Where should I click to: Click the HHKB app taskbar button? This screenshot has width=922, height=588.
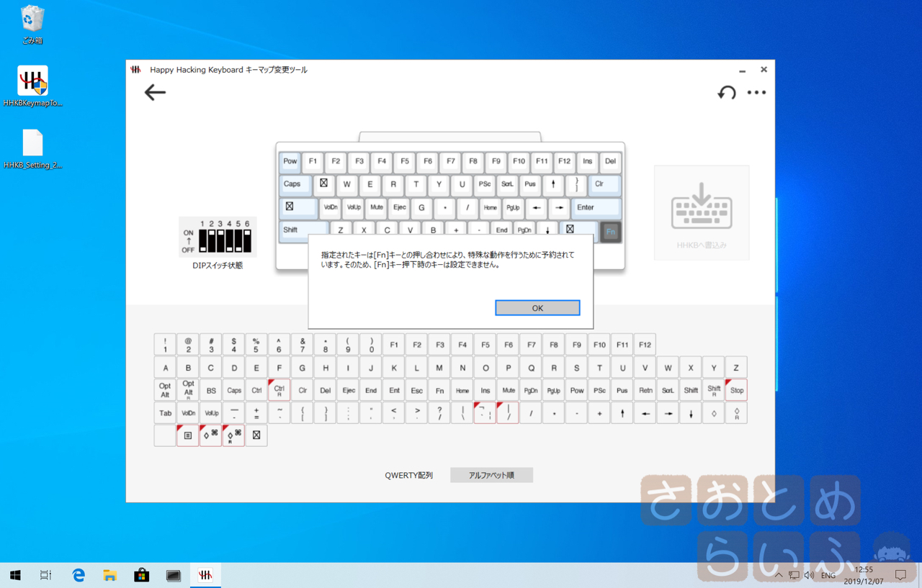(x=205, y=575)
